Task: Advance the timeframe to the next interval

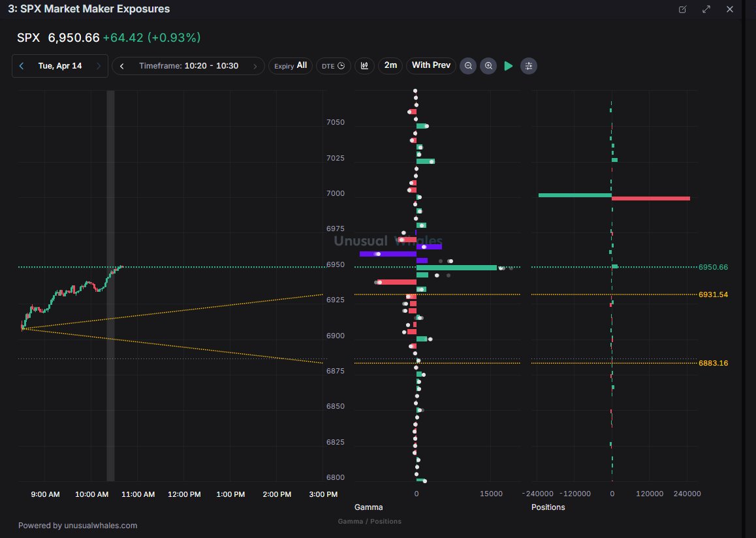Action: pos(255,66)
